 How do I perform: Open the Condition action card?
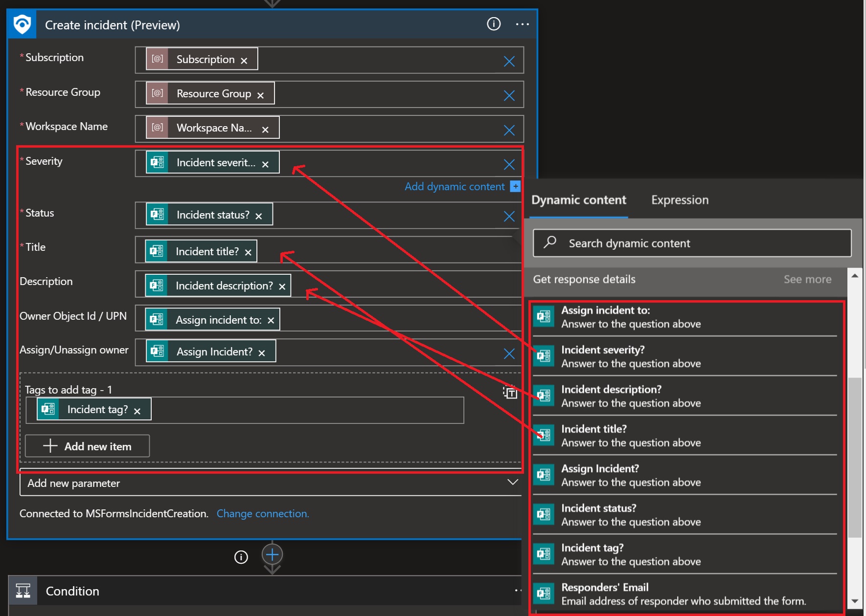coord(265,591)
